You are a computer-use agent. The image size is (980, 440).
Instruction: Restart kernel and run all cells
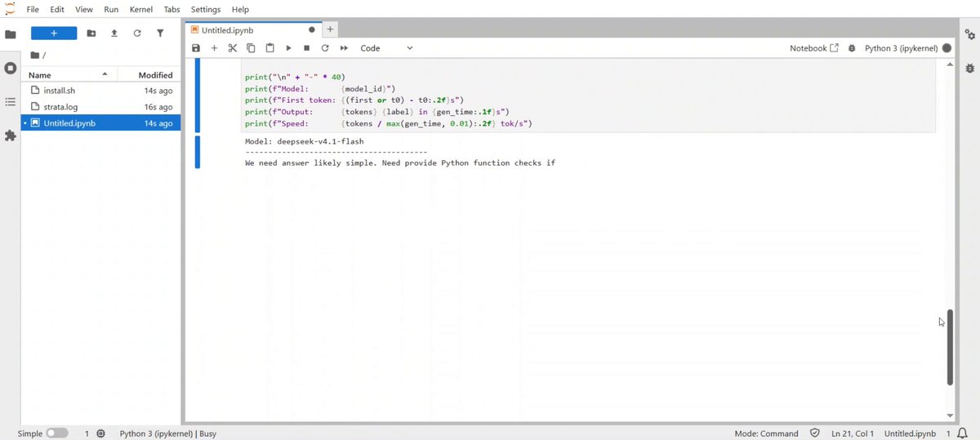(x=344, y=48)
